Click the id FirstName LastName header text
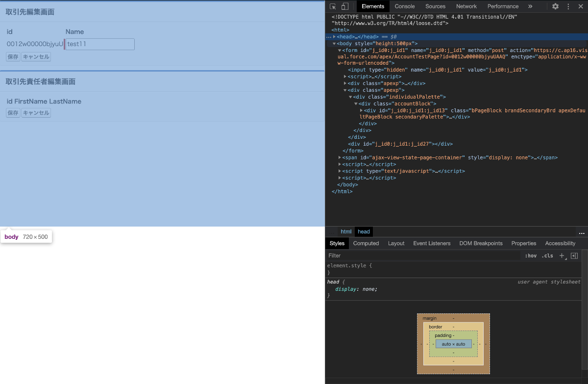Viewport: 588px width, 384px height. [44, 102]
